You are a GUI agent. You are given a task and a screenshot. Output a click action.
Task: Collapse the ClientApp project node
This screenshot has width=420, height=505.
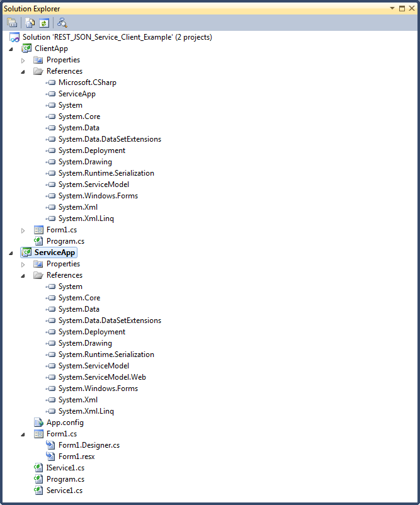[x=11, y=49]
